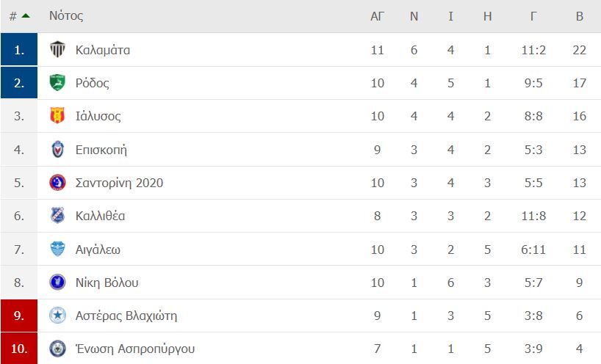The width and height of the screenshot is (601, 364).
Task: Click the Ένωση Ασπροπύργου crest
Action: tap(57, 349)
